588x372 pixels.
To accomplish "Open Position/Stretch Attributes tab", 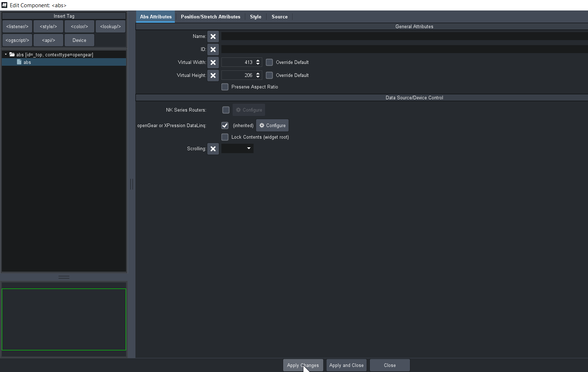I will (211, 17).
